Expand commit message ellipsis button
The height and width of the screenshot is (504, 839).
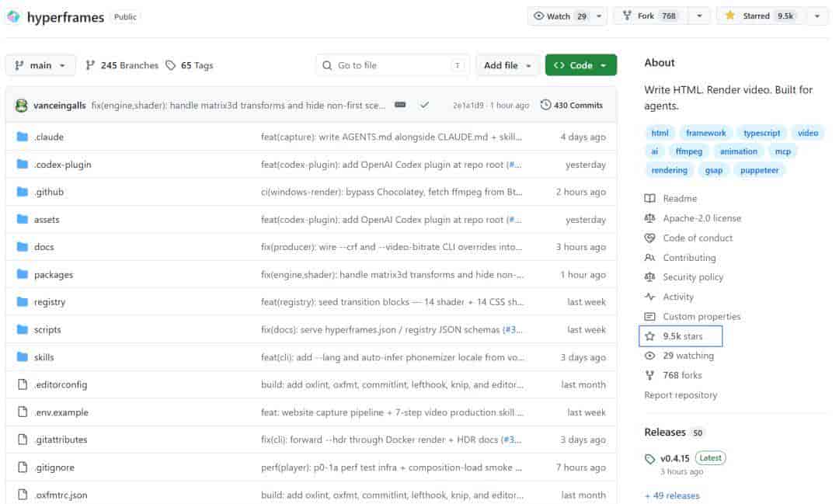click(x=400, y=105)
